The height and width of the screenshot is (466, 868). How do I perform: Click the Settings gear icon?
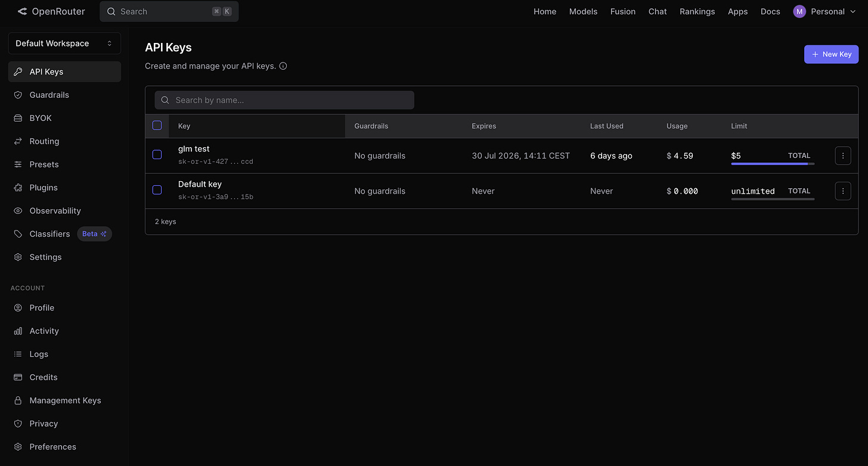click(18, 257)
